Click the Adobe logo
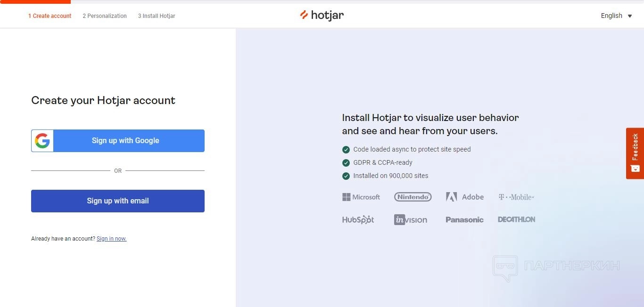644x307 pixels. [x=465, y=197]
